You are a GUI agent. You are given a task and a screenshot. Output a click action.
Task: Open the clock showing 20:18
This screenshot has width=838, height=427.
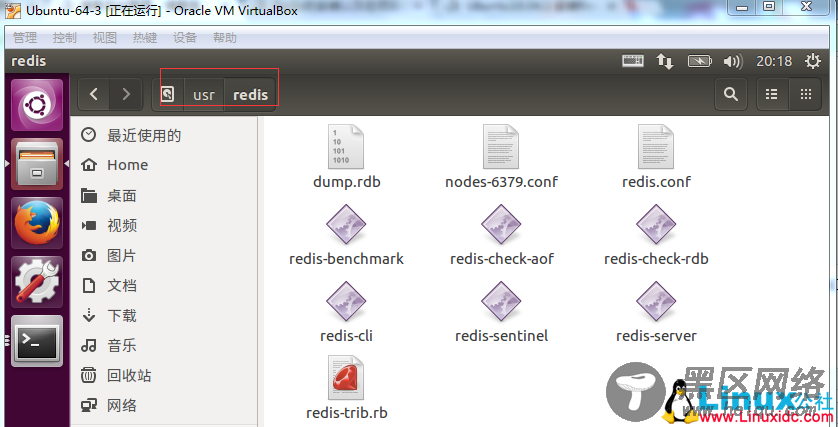click(x=773, y=61)
